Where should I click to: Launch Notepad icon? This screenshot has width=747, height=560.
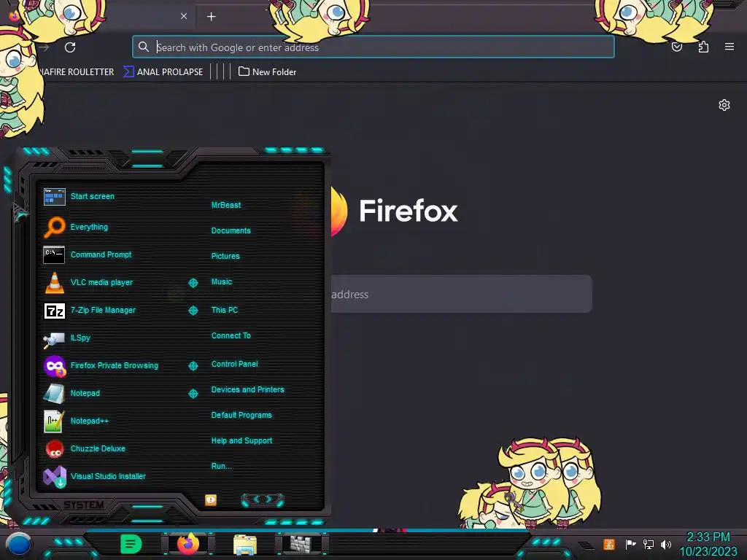tap(54, 394)
